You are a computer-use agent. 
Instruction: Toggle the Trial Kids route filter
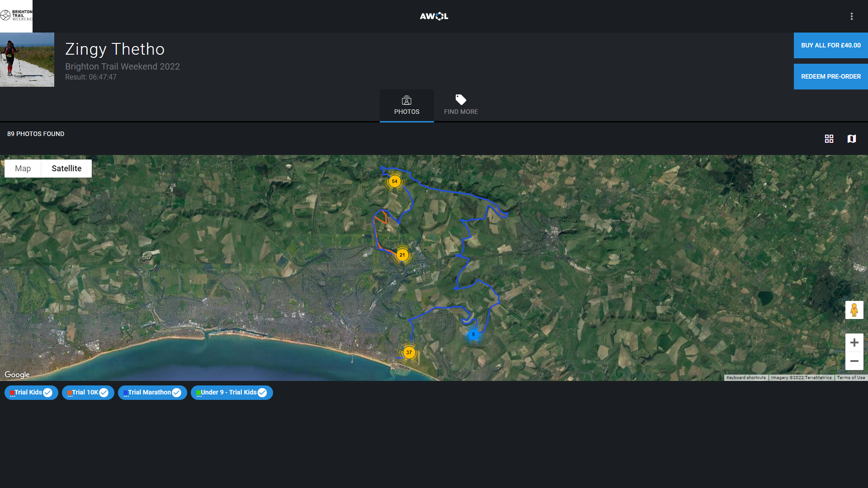tap(31, 393)
